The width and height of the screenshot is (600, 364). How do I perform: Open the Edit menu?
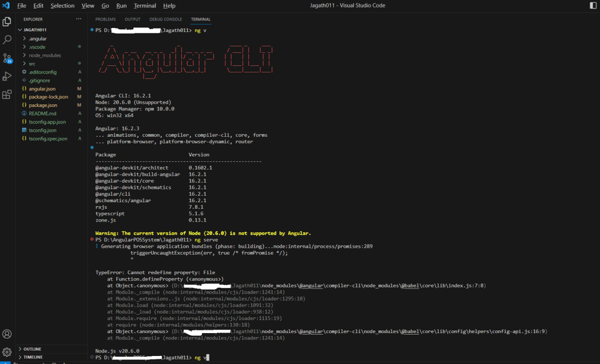tap(38, 5)
